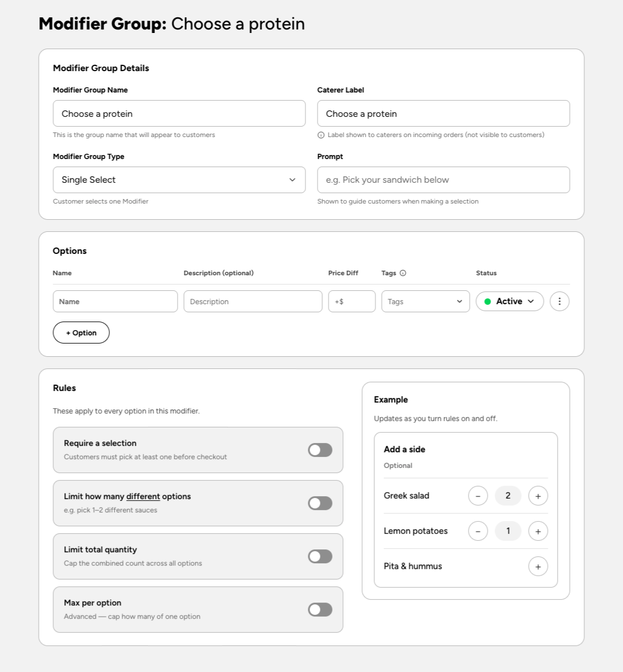Screen dimensions: 623x672
Task: Click the Lemon potatoes label
Action: 415,531
